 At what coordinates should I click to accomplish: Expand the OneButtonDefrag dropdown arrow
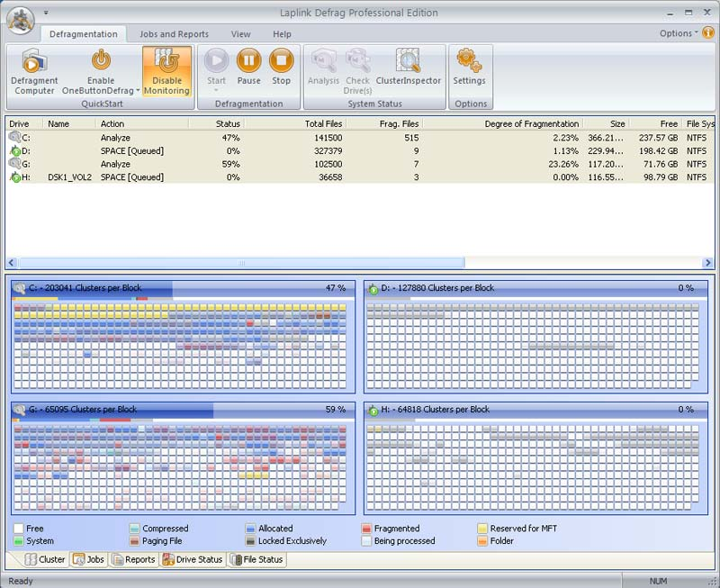coord(138,91)
